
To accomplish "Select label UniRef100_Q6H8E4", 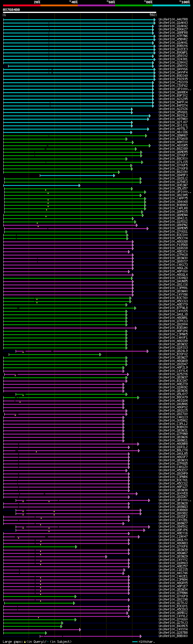I will point(173,93).
